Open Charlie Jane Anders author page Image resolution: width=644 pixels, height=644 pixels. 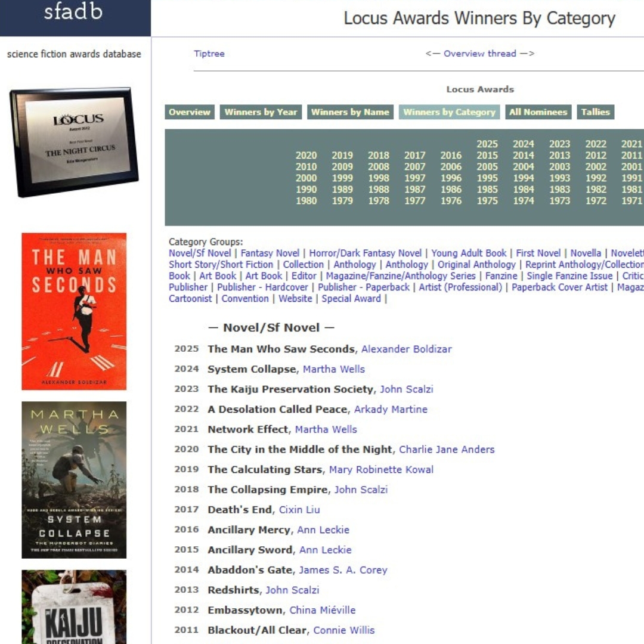pyautogui.click(x=447, y=450)
